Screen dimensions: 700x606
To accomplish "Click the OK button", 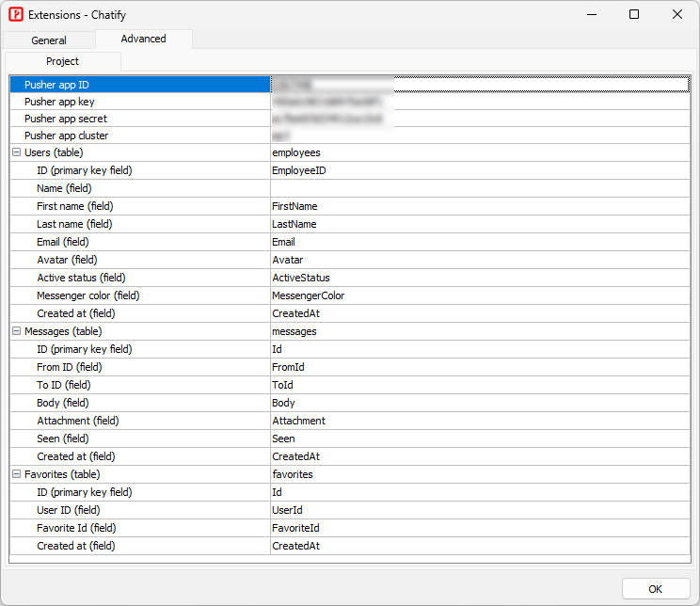I will click(x=656, y=589).
